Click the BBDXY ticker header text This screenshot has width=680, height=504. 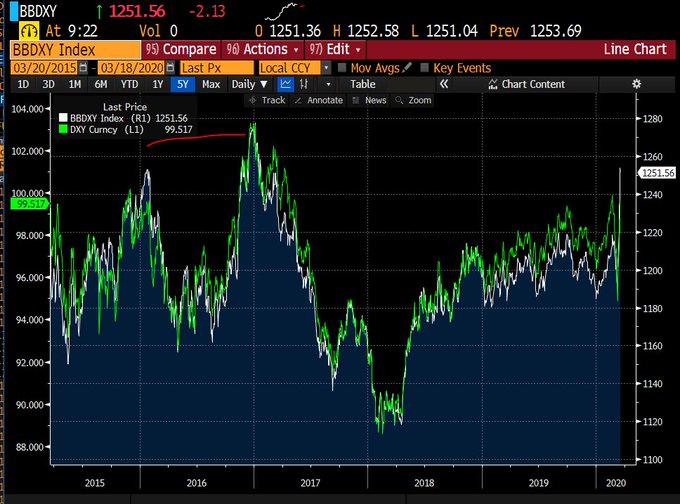point(38,11)
